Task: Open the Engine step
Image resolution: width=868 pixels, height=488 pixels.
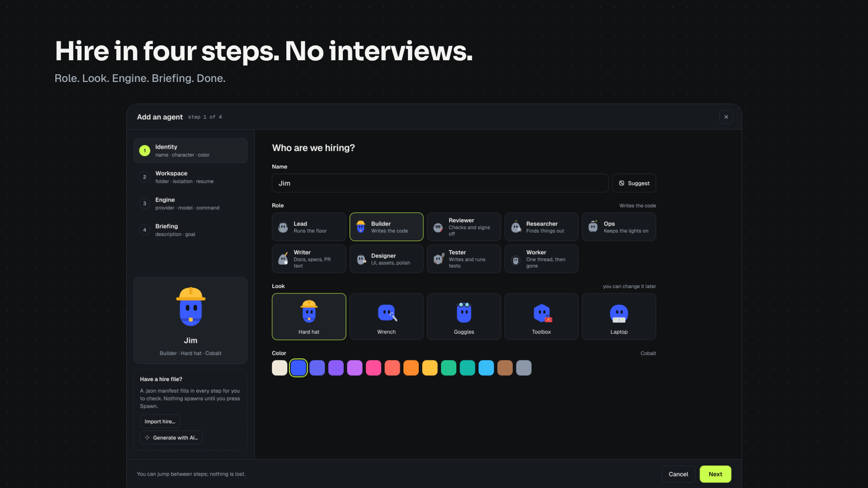Action: [x=190, y=203]
